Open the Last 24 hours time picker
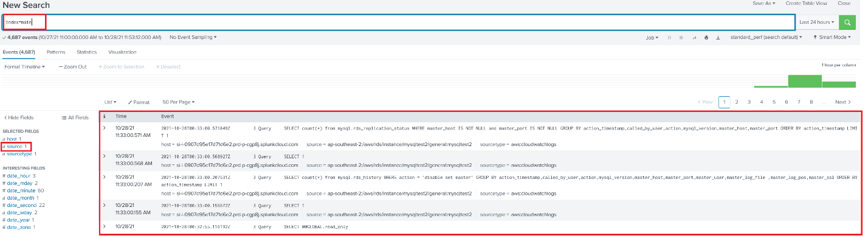The height and width of the screenshot is (238, 868). (x=817, y=22)
